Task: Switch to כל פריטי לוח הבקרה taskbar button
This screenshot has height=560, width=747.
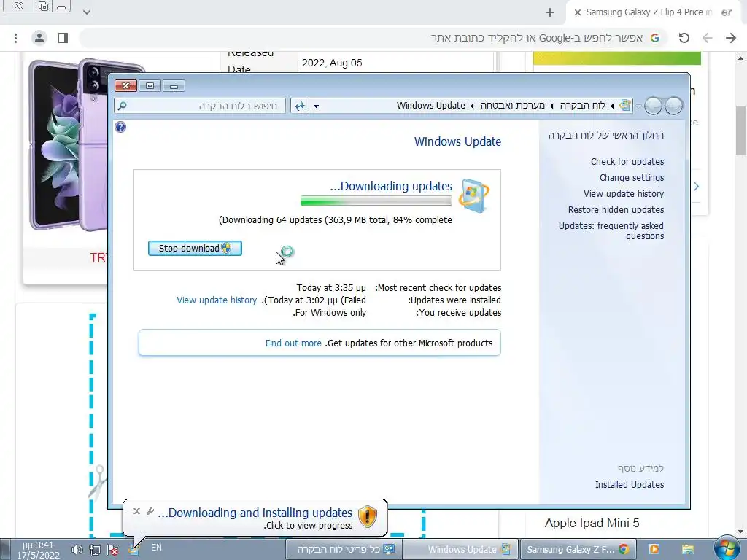Action: pyautogui.click(x=344, y=549)
